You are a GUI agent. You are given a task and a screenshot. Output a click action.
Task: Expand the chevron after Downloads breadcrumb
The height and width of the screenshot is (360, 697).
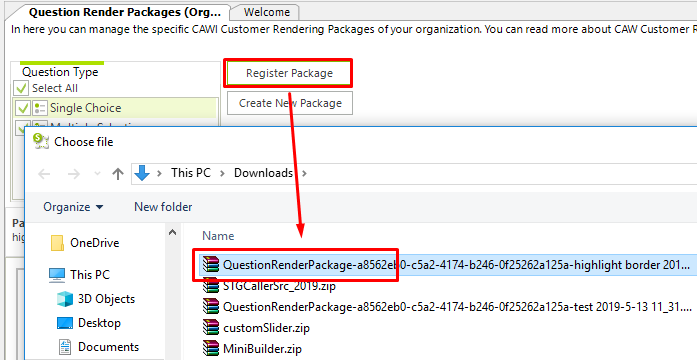[304, 173]
